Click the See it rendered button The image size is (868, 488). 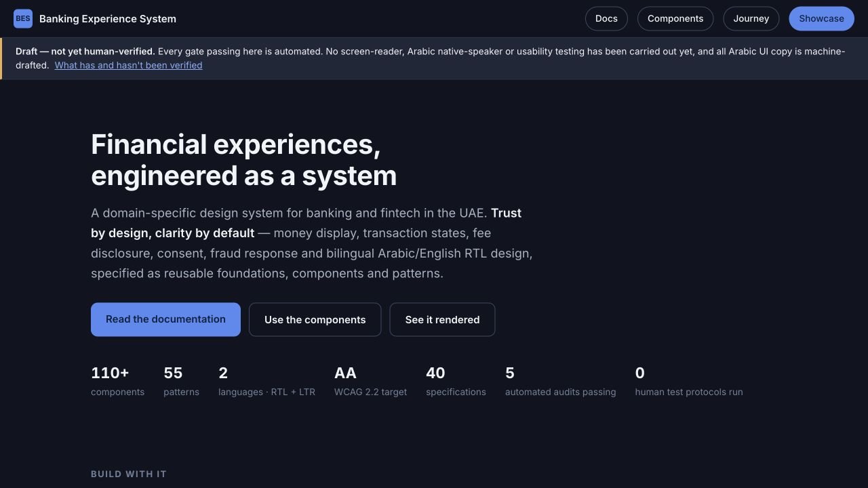(x=442, y=319)
